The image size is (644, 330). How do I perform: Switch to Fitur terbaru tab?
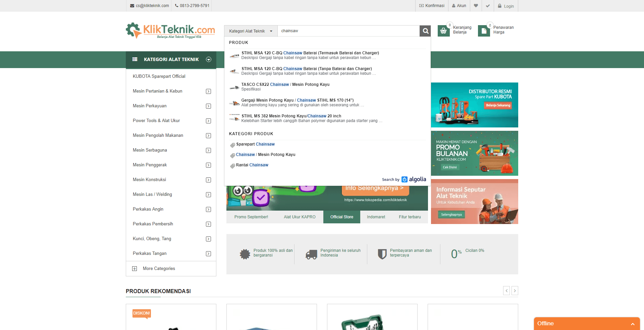tap(410, 217)
